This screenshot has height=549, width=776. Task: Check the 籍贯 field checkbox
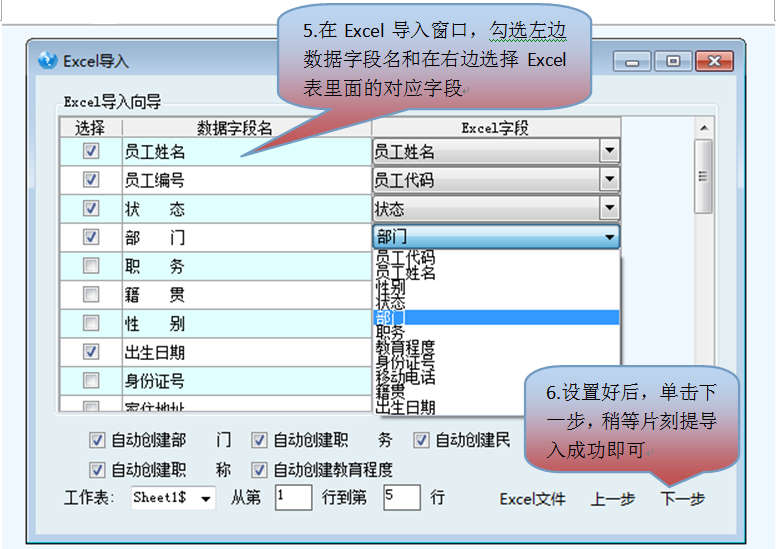91,294
